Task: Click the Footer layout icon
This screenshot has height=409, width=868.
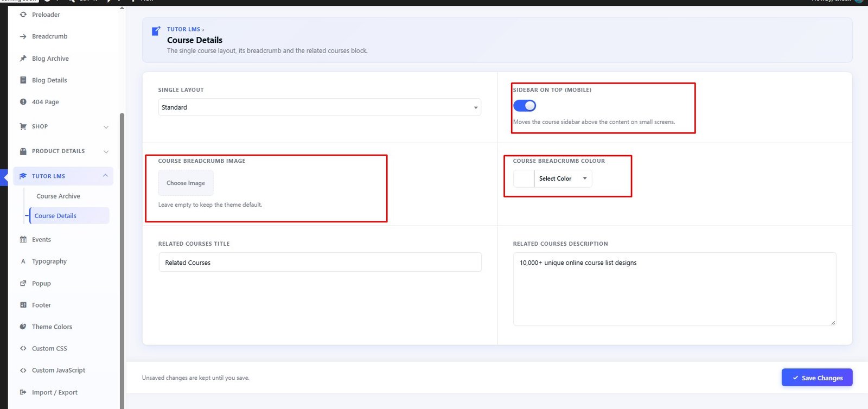Action: pos(23,305)
